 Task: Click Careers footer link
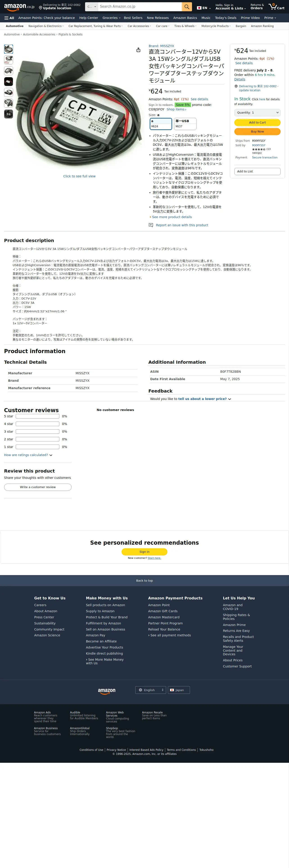40,605
